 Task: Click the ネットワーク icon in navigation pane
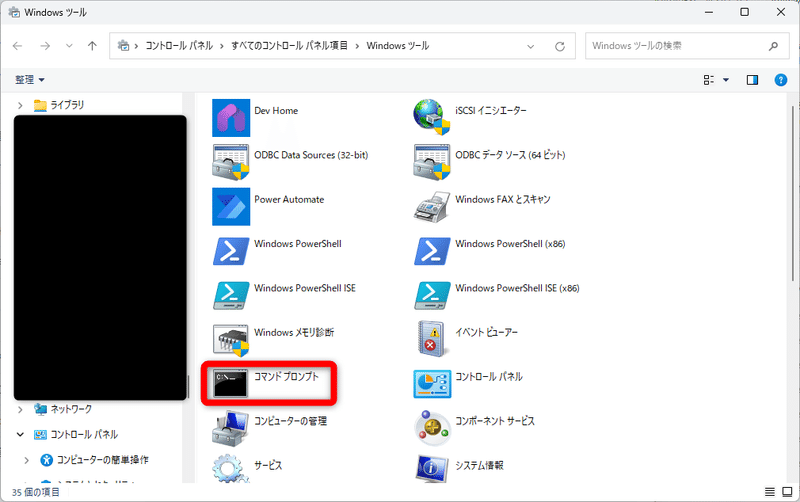pyautogui.click(x=40, y=409)
